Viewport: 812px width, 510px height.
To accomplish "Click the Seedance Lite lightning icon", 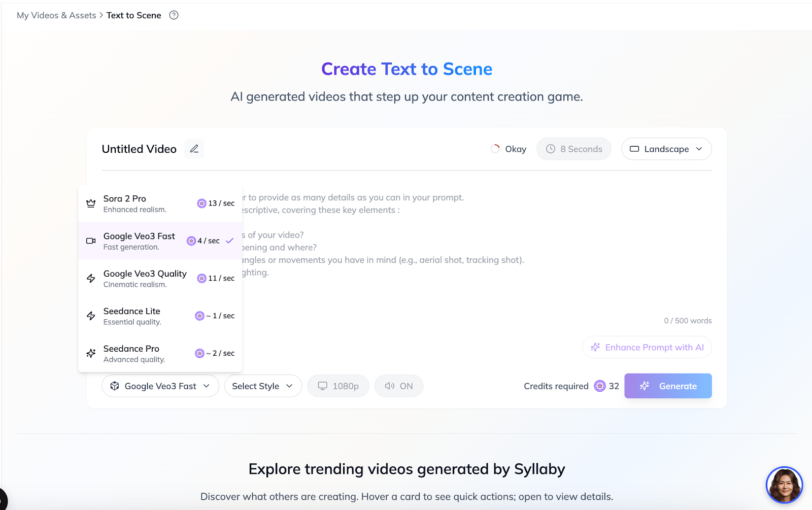I will 91,316.
